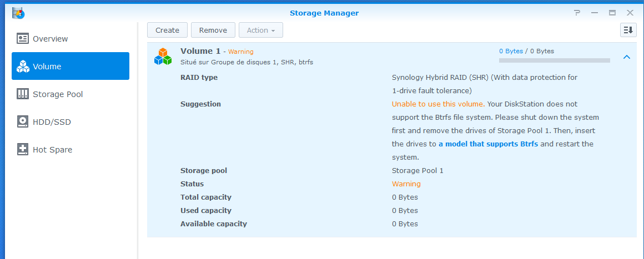This screenshot has height=259, width=644.
Task: Click the HDD/SSD drive icon
Action: click(22, 122)
